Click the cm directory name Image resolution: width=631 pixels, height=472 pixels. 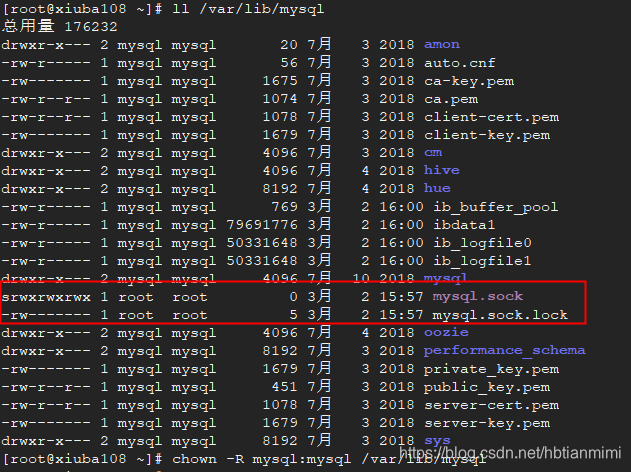pos(433,153)
